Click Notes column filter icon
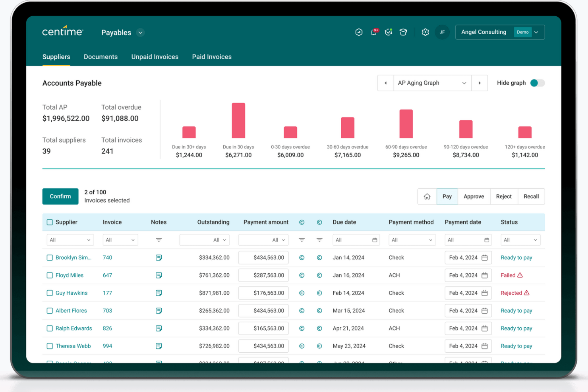The height and width of the screenshot is (392, 588). [x=159, y=240]
